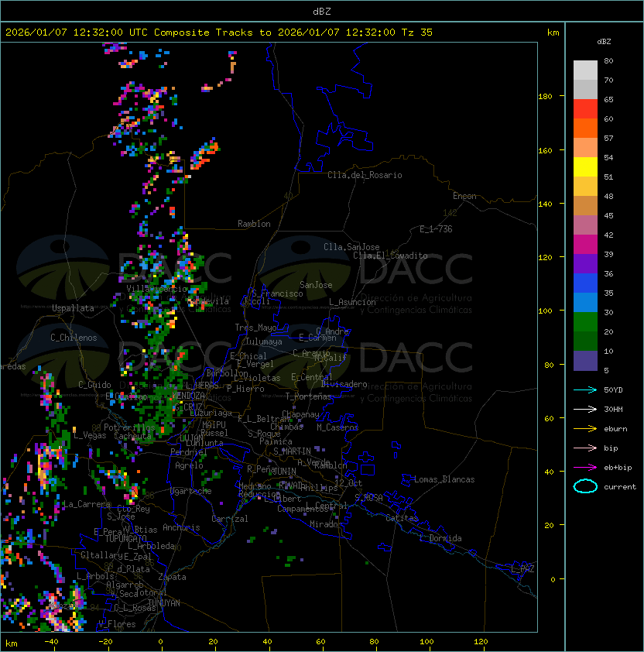The height and width of the screenshot is (652, 644).
Task: Click the 'MENDOZA' city label
Action: (x=188, y=395)
